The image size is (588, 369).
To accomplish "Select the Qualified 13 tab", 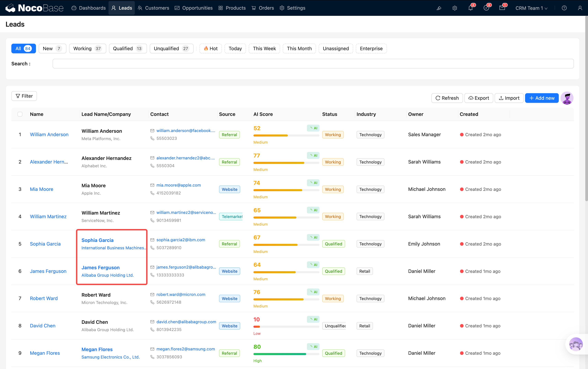I will [128, 48].
